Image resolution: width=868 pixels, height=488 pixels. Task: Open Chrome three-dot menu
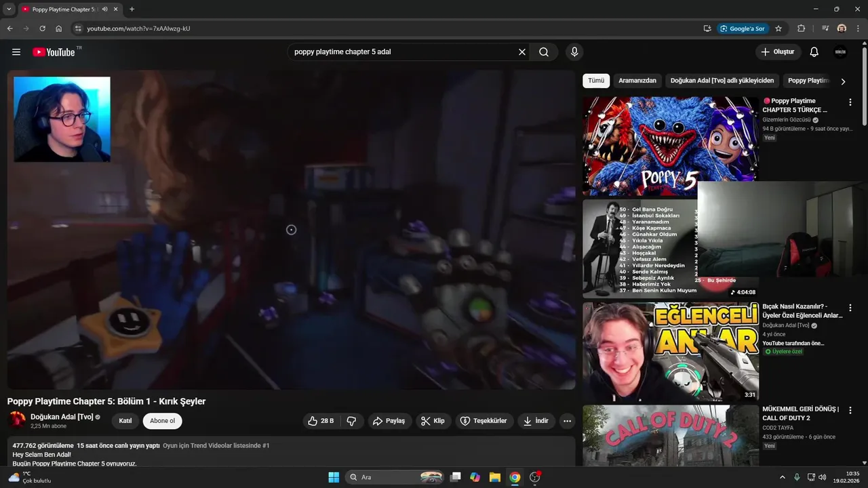tap(858, 28)
